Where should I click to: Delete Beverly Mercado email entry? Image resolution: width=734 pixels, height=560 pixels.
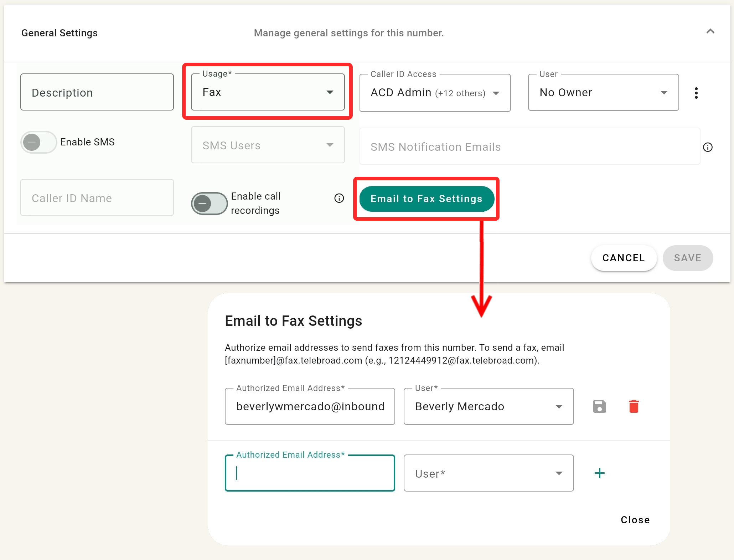634,406
